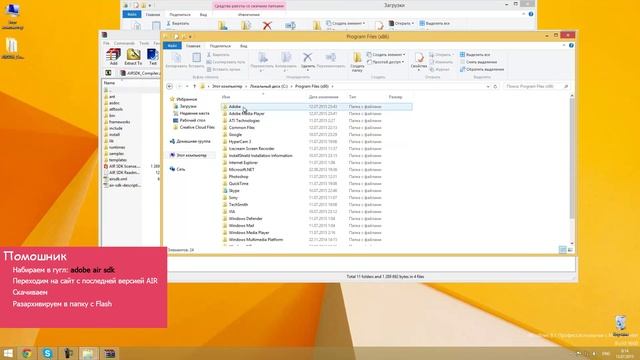640x360 pixels.
Task: Open address bar history dropdown
Action: click(x=488, y=87)
